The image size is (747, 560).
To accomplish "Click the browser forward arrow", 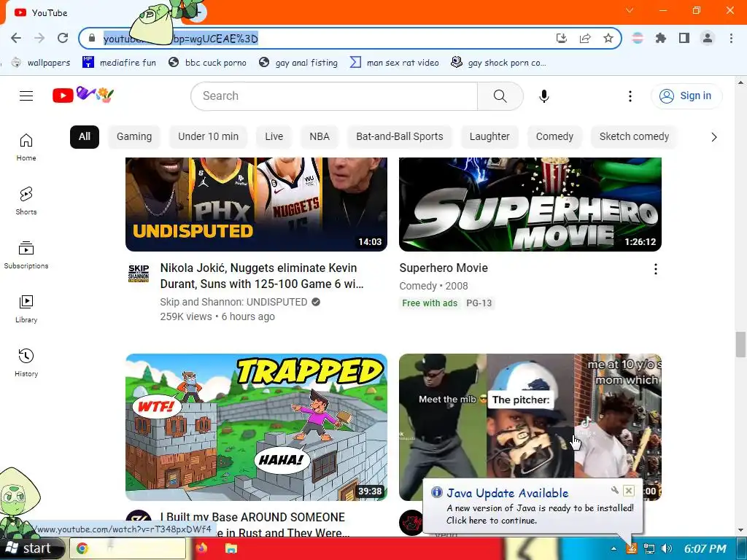I will coord(39,38).
